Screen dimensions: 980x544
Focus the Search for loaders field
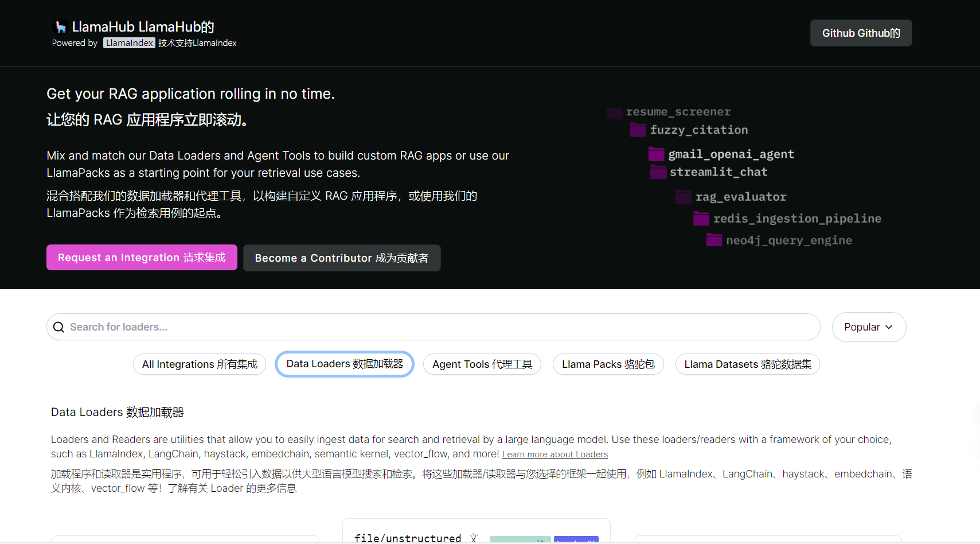[x=433, y=327]
